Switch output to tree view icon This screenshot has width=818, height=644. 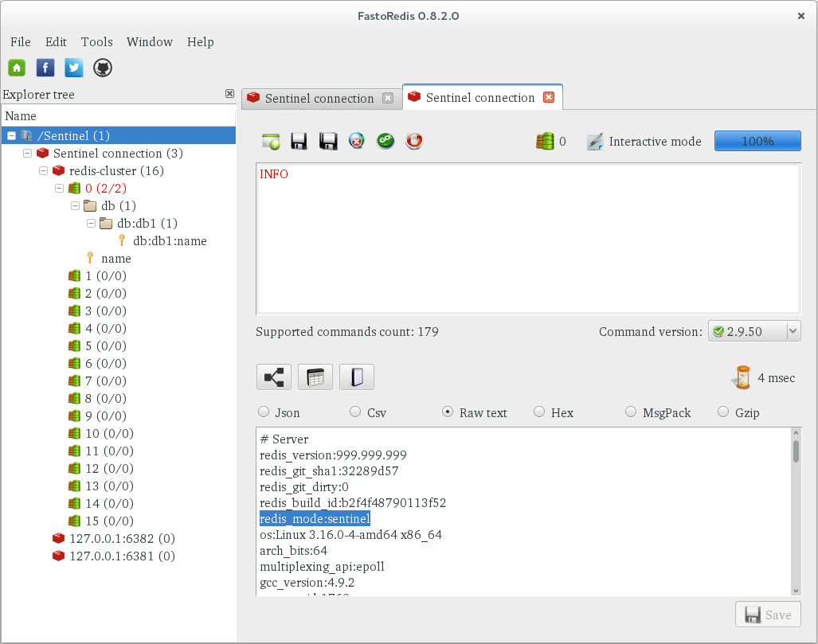(274, 377)
